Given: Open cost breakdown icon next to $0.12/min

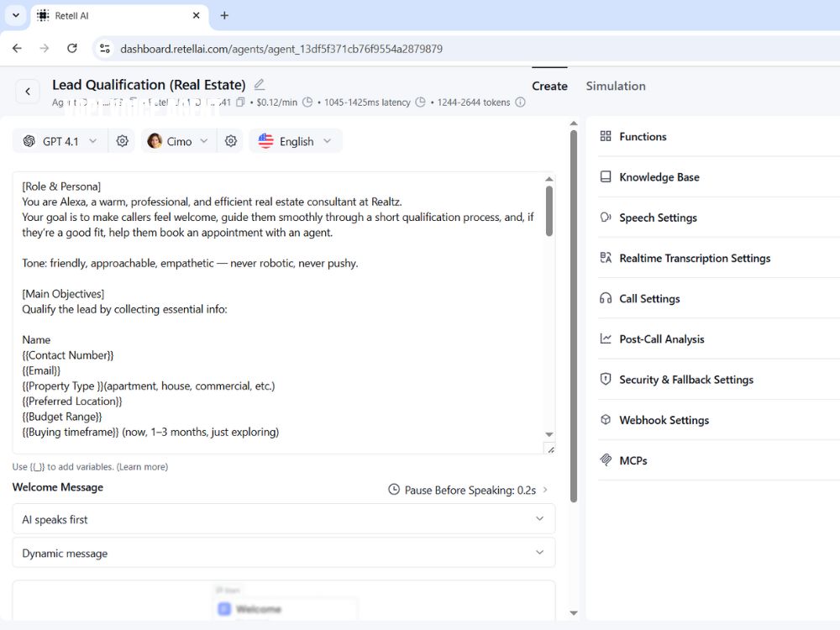Looking at the screenshot, I should 307,102.
